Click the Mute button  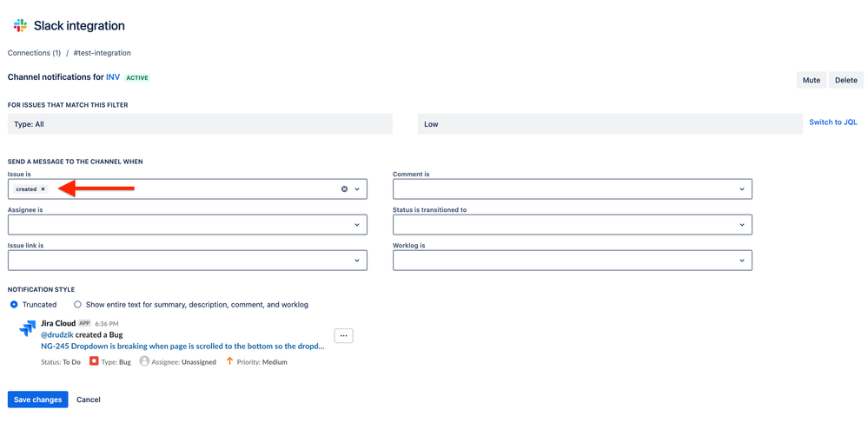[x=812, y=80]
